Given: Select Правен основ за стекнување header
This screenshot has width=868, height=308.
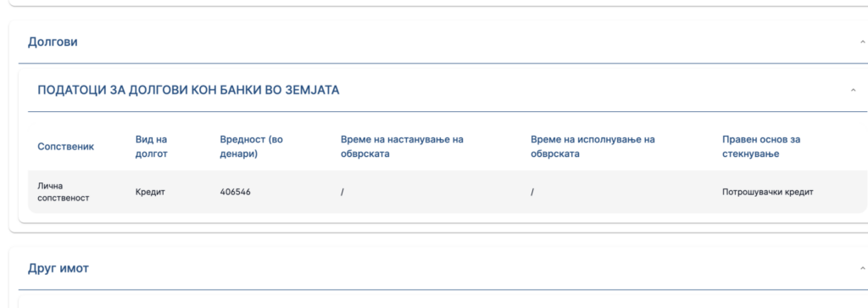Looking at the screenshot, I should click(761, 147).
